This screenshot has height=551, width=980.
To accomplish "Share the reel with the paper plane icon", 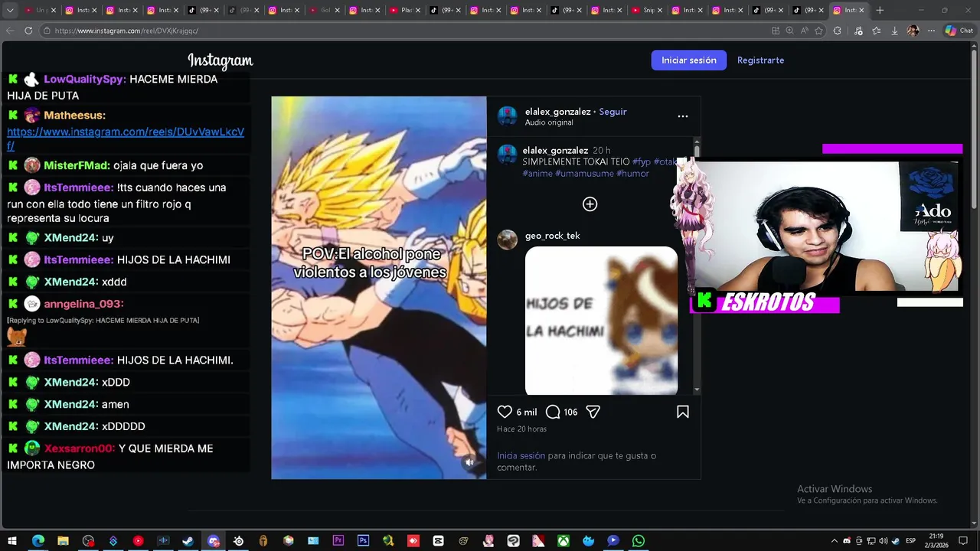I will pos(593,412).
